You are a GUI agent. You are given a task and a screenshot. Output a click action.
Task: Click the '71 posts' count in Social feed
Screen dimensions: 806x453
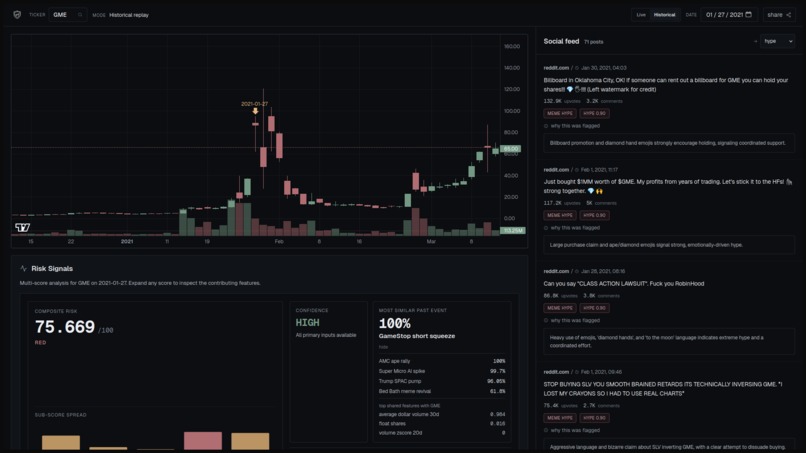594,42
